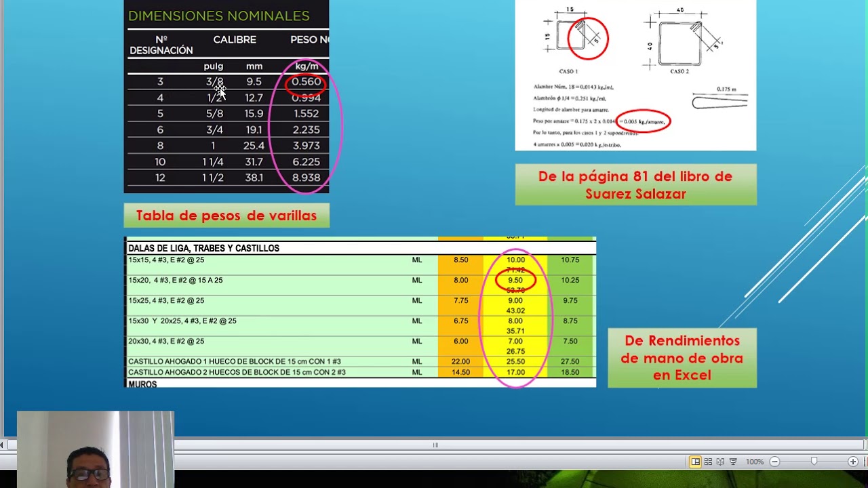The image size is (868, 488).
Task: Click the 10.00 yellow column value
Action: (515, 260)
